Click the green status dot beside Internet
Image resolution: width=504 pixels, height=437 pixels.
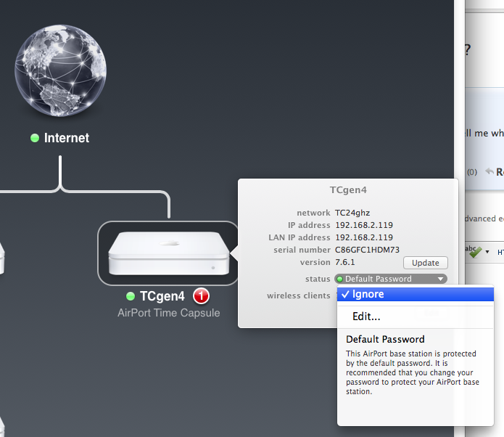35,138
